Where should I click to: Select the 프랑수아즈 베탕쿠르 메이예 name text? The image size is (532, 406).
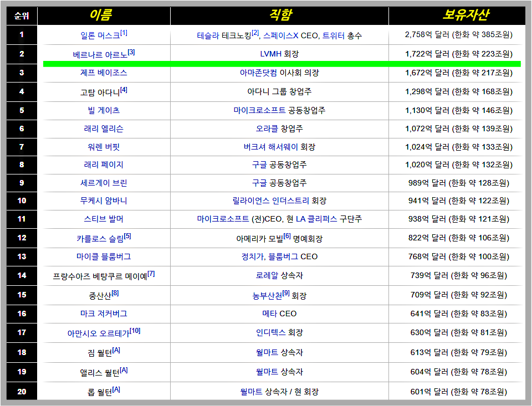click(100, 276)
